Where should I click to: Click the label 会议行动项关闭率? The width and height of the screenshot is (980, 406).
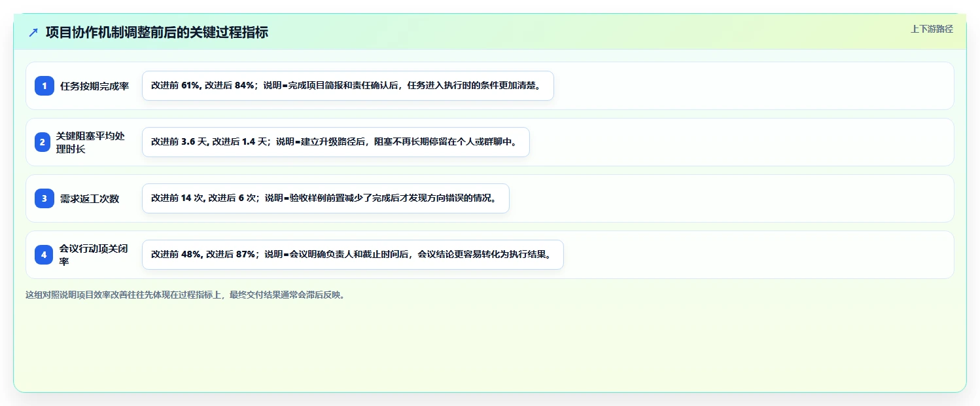point(93,255)
